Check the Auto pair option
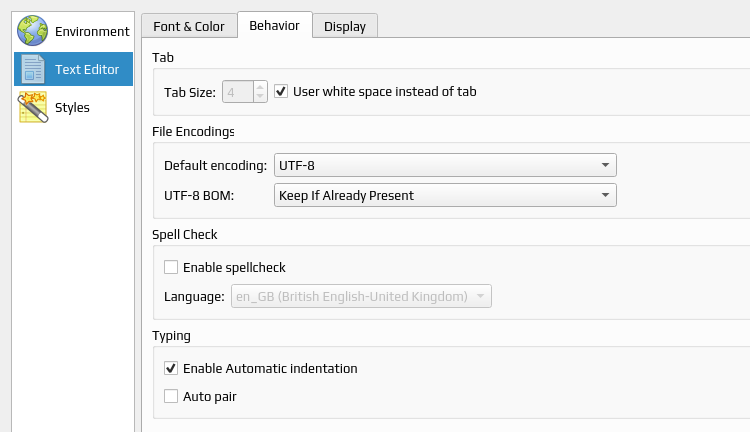 point(171,396)
